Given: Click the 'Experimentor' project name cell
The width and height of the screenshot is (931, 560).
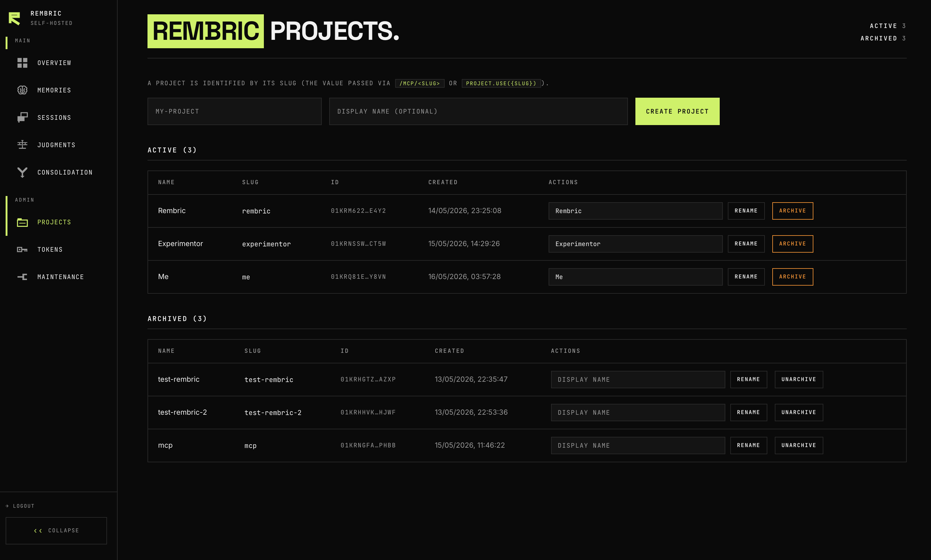Looking at the screenshot, I should click(180, 244).
